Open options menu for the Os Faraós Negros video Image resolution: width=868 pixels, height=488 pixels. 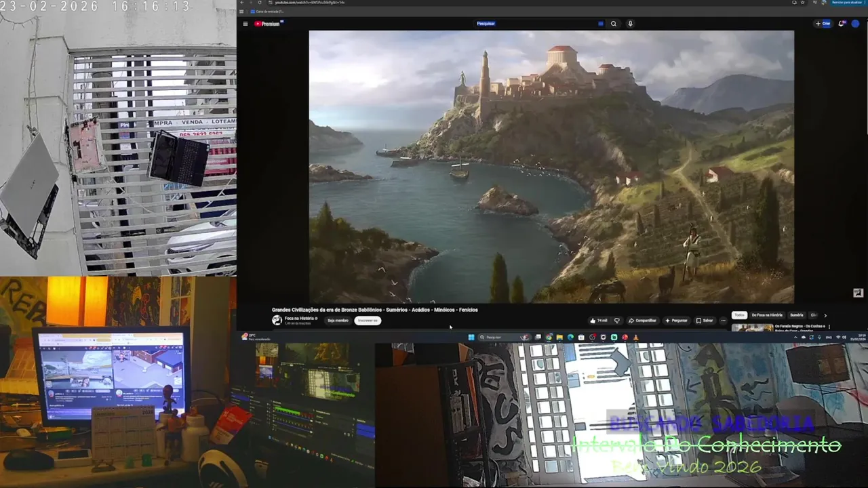tap(829, 327)
